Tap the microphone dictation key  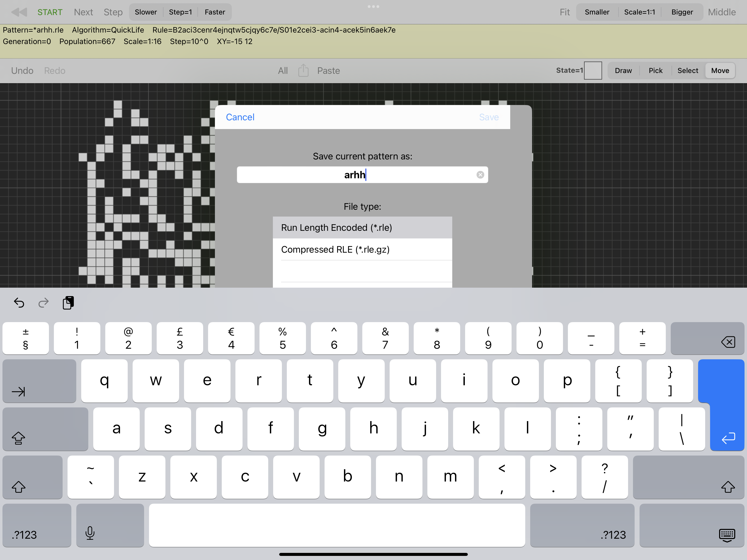(x=110, y=525)
